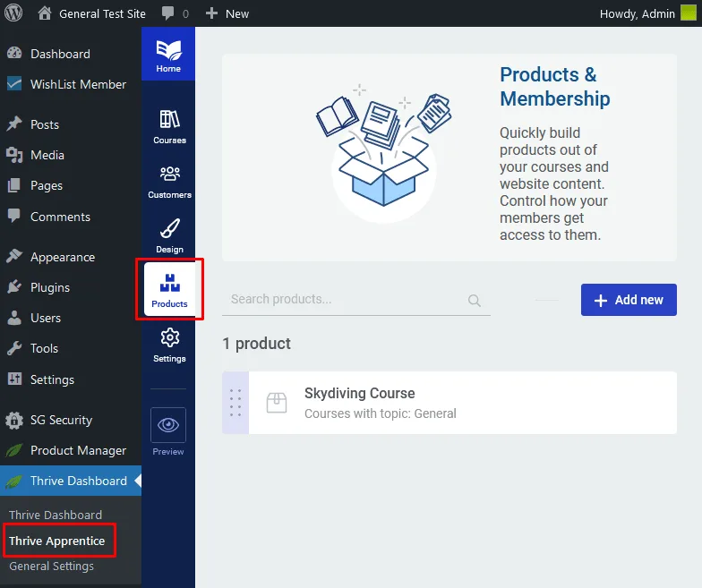Click 'Courses with topic: General' text
The width and height of the screenshot is (702, 588).
click(380, 413)
